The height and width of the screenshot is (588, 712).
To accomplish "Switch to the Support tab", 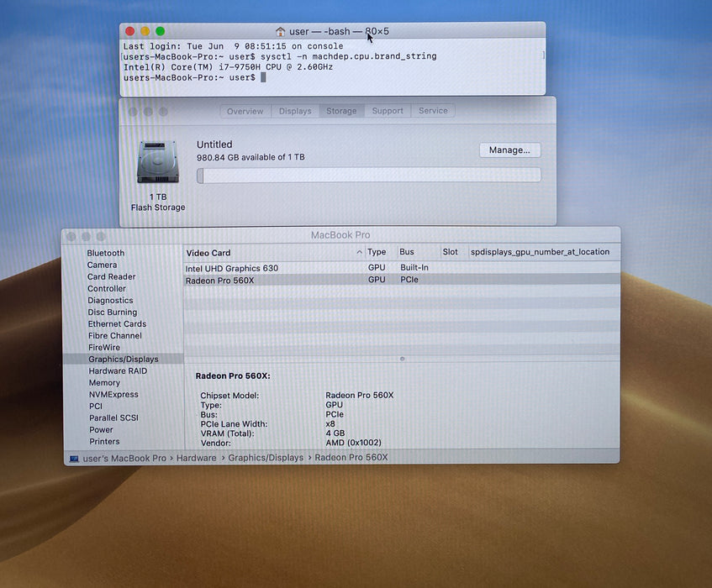I will click(388, 111).
